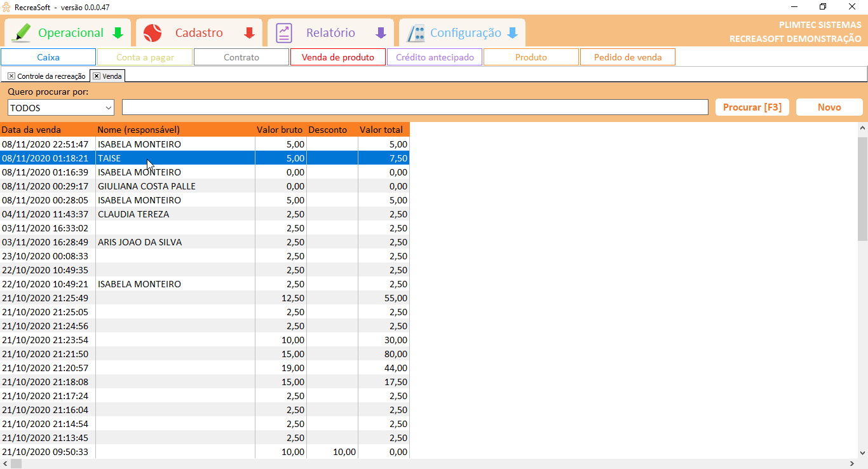
Task: Select CLAUDIA TEREZA sale row
Action: 205,214
